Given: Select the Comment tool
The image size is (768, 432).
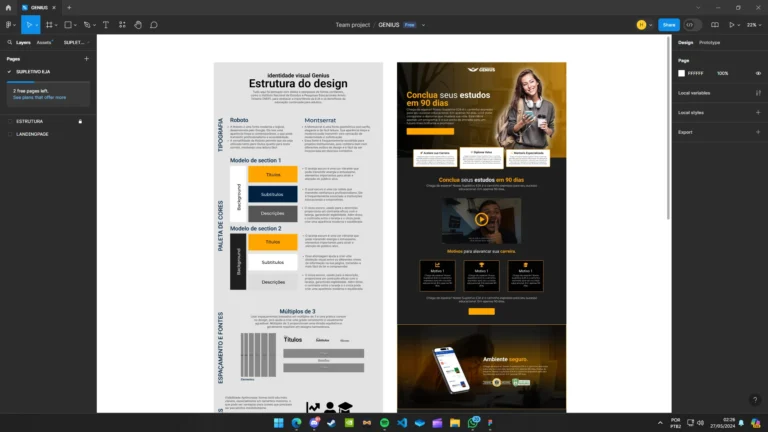Looking at the screenshot, I should click(x=154, y=24).
